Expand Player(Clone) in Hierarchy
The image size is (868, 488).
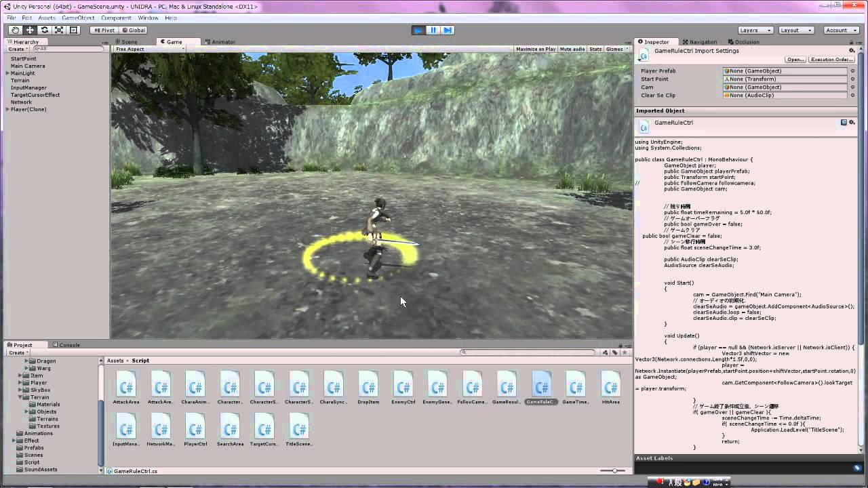(x=7, y=109)
